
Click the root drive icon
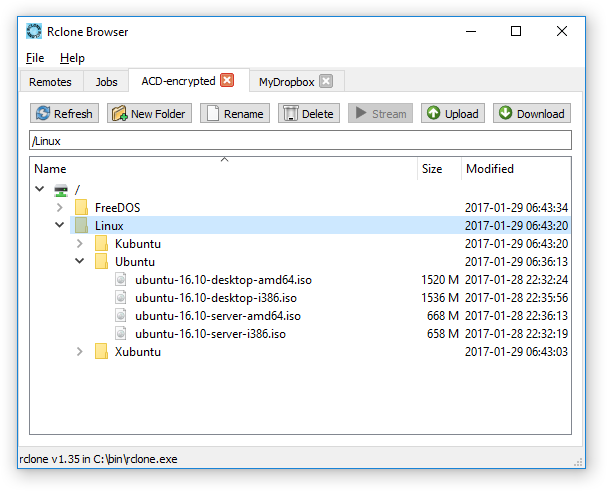pos(61,190)
